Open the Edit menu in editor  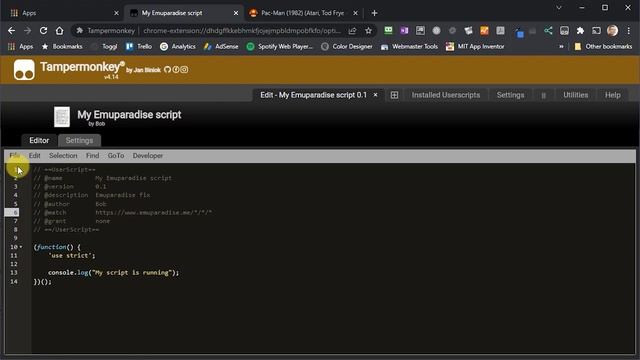pyautogui.click(x=35, y=156)
